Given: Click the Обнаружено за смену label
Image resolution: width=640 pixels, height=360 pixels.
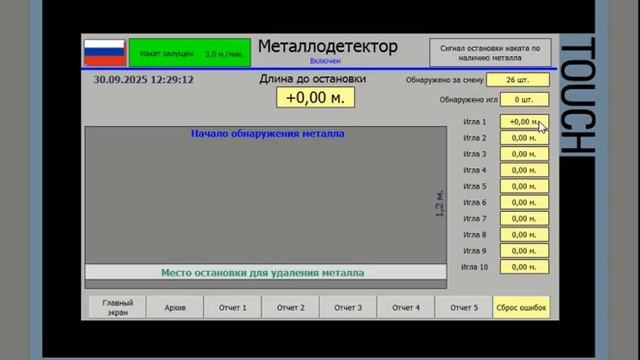Looking at the screenshot, I should 444,80.
